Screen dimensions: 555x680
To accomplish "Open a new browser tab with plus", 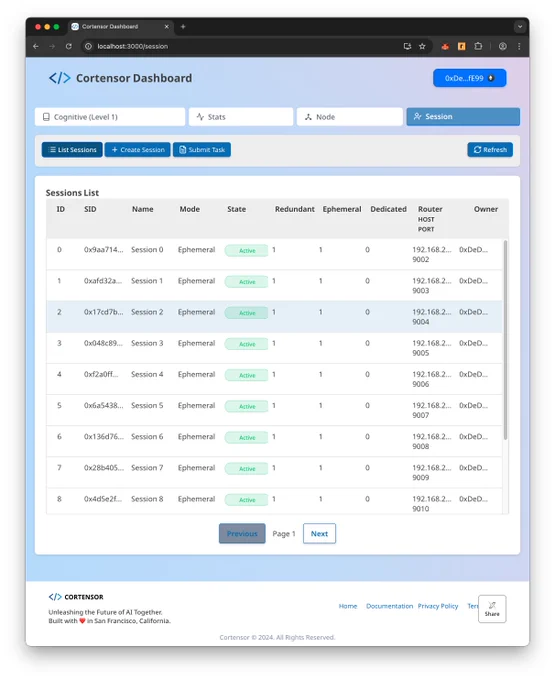I will 183,27.
